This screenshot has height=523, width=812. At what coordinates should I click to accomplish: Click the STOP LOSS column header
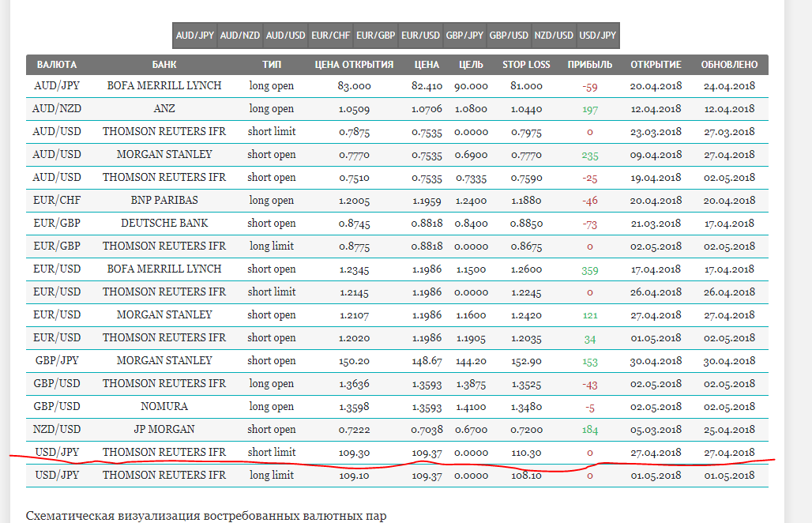tap(526, 65)
